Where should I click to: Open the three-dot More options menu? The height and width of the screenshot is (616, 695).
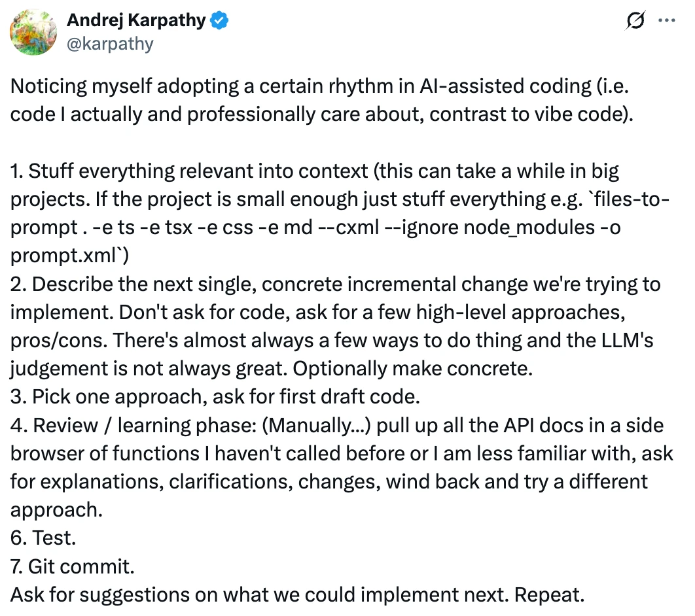pyautogui.click(x=666, y=21)
